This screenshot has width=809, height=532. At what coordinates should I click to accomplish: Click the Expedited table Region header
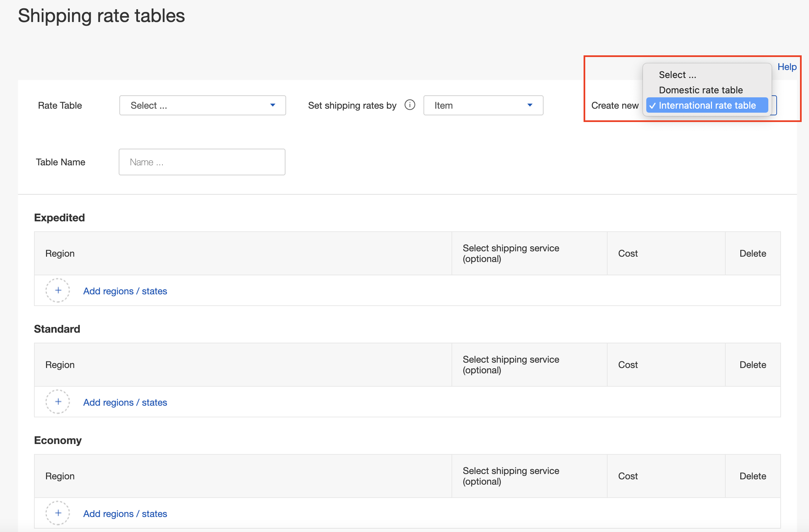[60, 253]
